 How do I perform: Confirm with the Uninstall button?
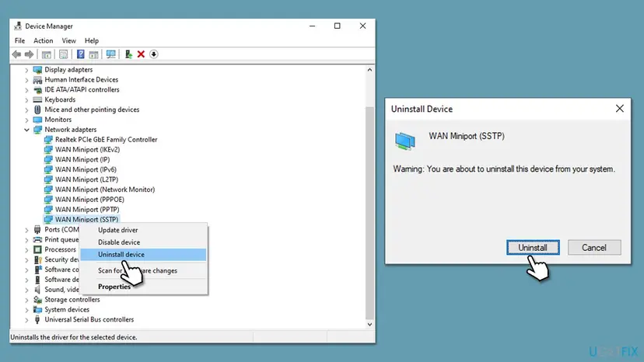(x=533, y=248)
